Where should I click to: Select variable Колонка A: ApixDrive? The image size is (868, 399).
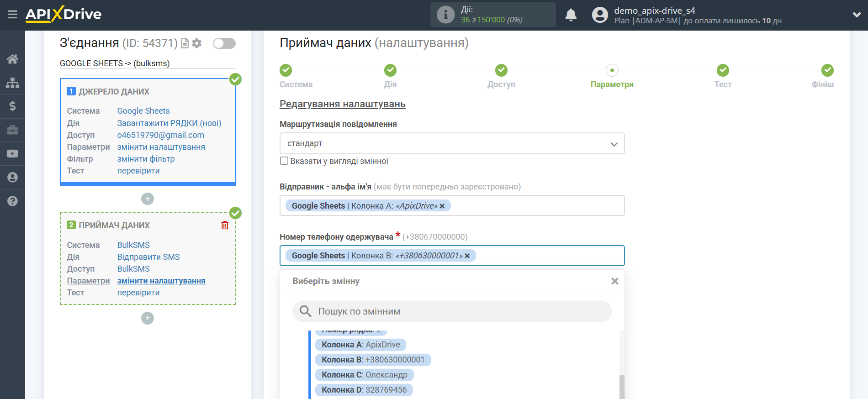pos(360,345)
